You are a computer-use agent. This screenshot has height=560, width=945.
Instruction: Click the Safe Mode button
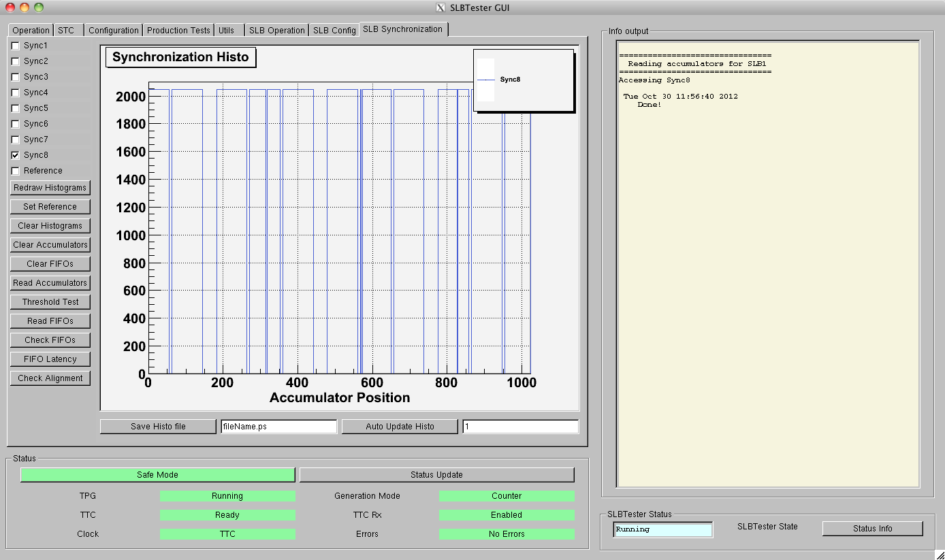(x=157, y=475)
